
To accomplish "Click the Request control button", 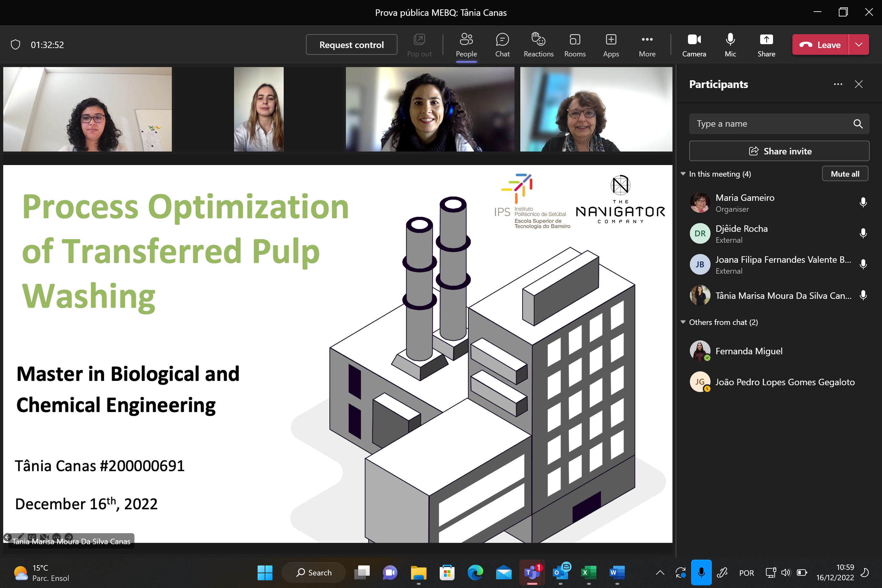I will point(351,44).
